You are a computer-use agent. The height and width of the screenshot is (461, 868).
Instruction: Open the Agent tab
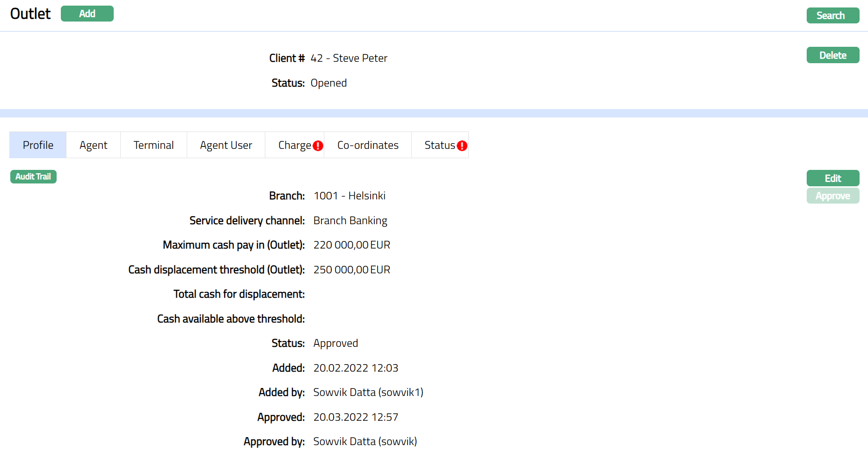[93, 146]
